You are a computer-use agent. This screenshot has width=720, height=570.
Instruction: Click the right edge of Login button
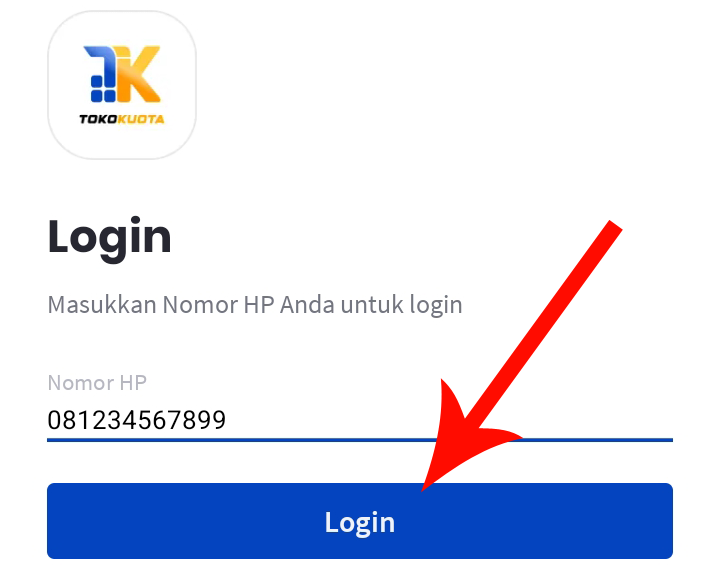coord(669,521)
